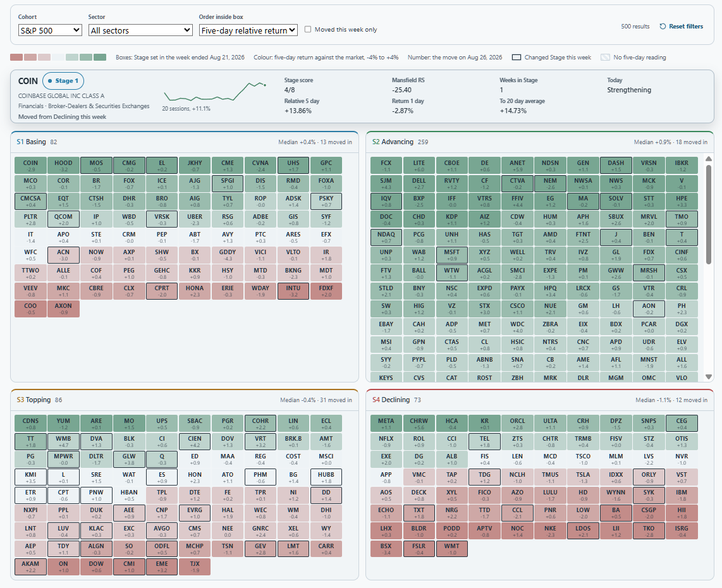
Task: Select the DELL tile in Advancing
Action: [419, 184]
